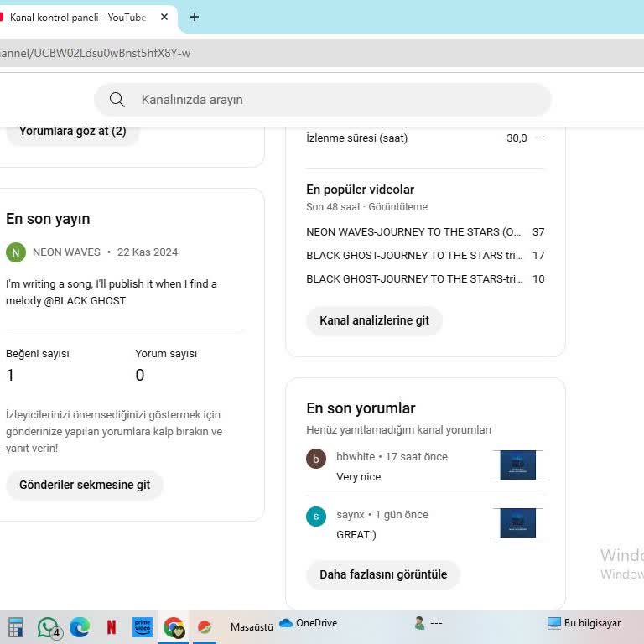Open the Very nice comment by bbwhite
Viewport: 644px width, 644px height.
point(359,477)
